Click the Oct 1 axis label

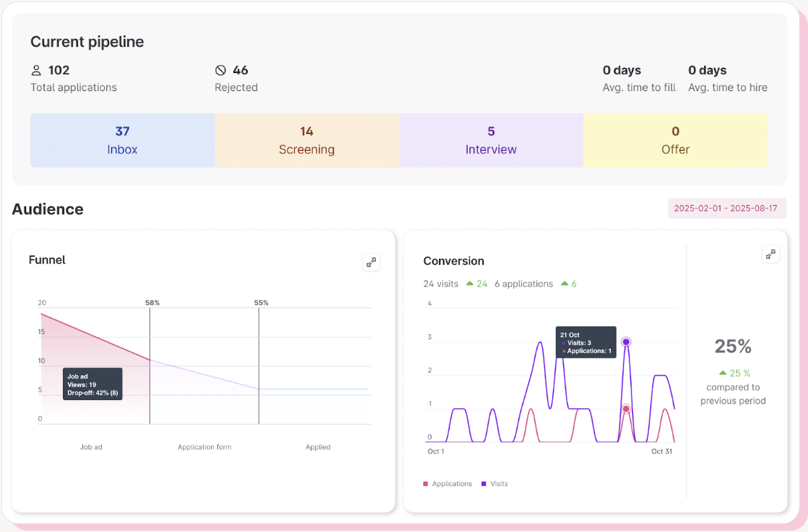(x=436, y=452)
